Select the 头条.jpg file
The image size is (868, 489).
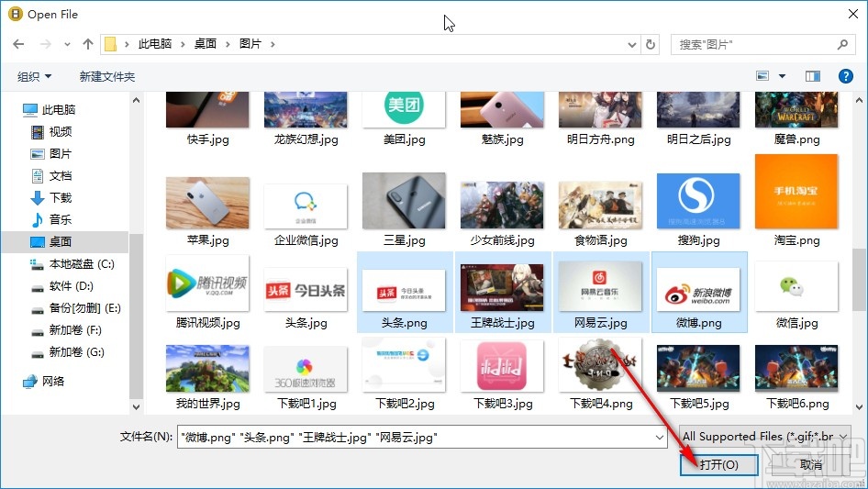tap(306, 298)
